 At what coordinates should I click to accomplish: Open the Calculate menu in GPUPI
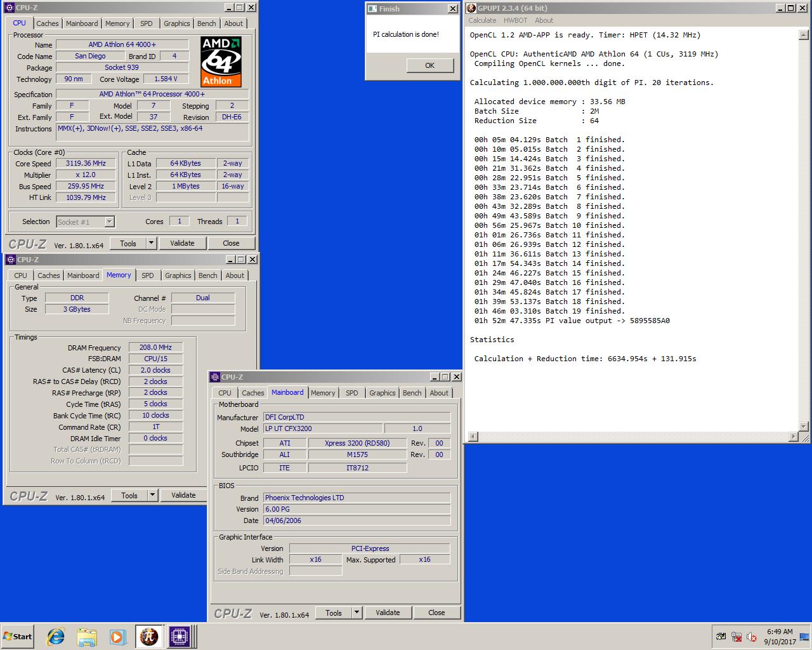point(482,20)
